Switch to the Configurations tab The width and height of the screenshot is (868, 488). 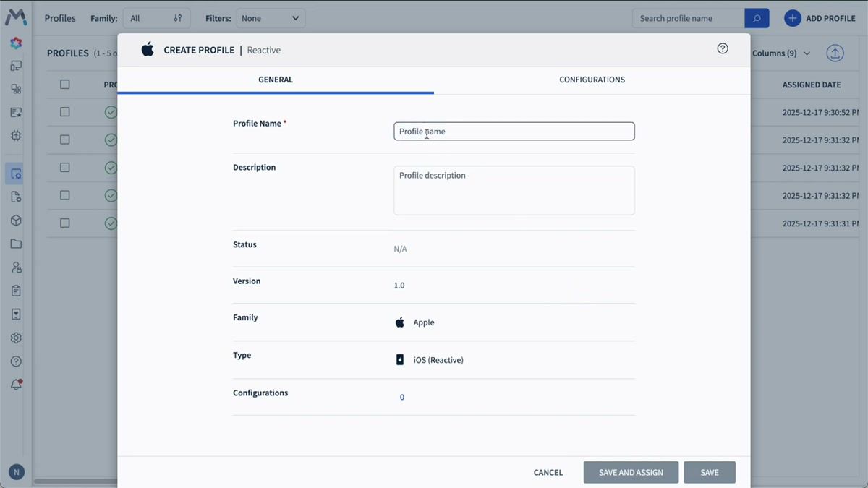point(592,80)
